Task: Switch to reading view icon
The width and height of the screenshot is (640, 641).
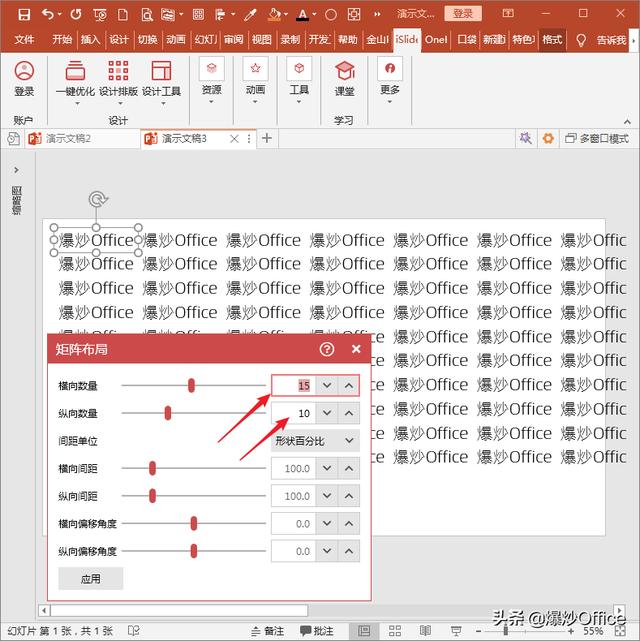Action: [x=425, y=631]
